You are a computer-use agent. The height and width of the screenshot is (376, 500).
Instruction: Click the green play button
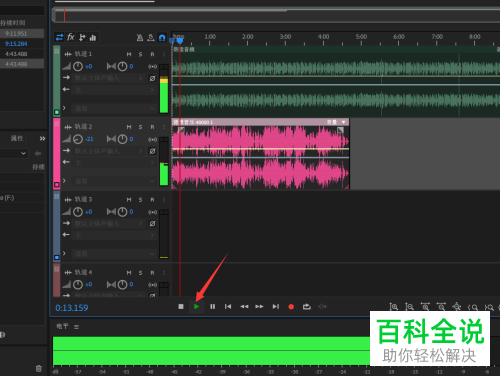pyautogui.click(x=197, y=306)
